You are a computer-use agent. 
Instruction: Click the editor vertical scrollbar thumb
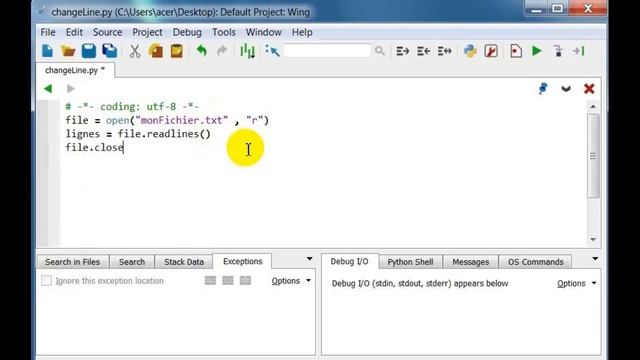pos(593,156)
